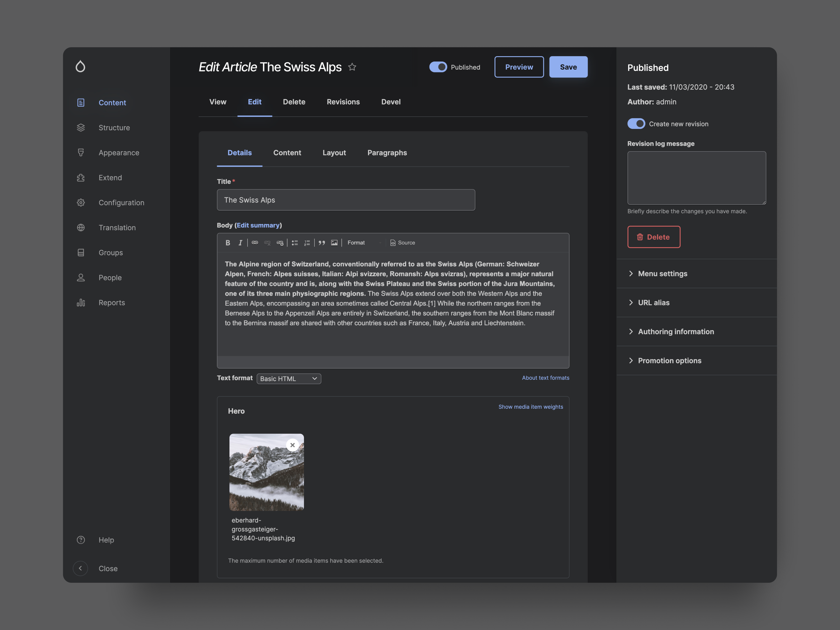
Task: Open Configuration in the sidebar menu
Action: click(x=122, y=203)
